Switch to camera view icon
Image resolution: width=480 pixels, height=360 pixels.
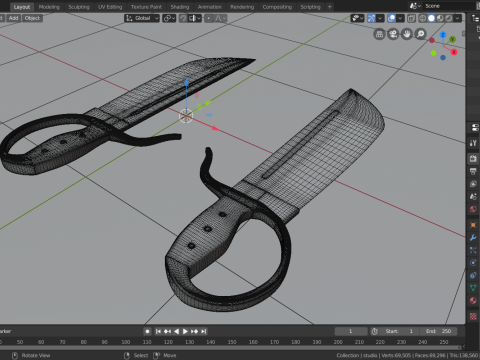[393, 34]
